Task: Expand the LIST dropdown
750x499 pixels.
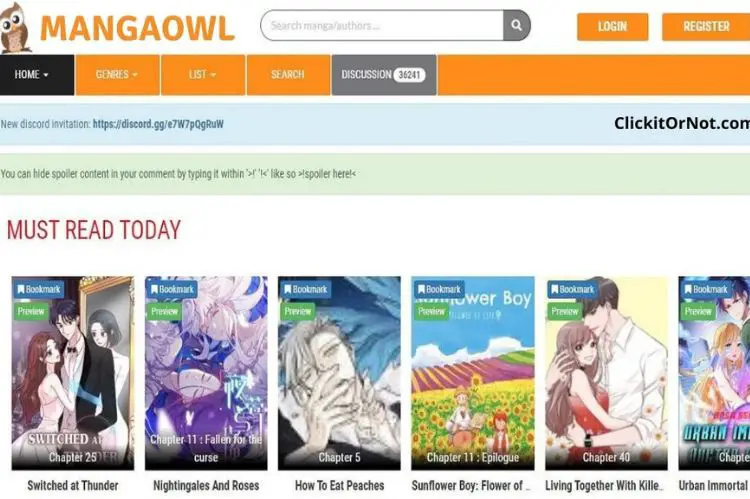Action: pyautogui.click(x=203, y=75)
